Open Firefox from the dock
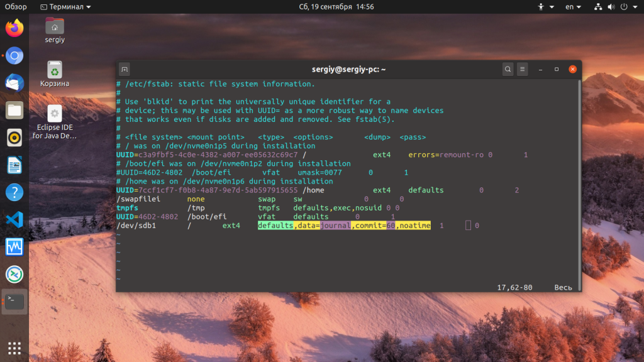644x362 pixels. [x=14, y=28]
